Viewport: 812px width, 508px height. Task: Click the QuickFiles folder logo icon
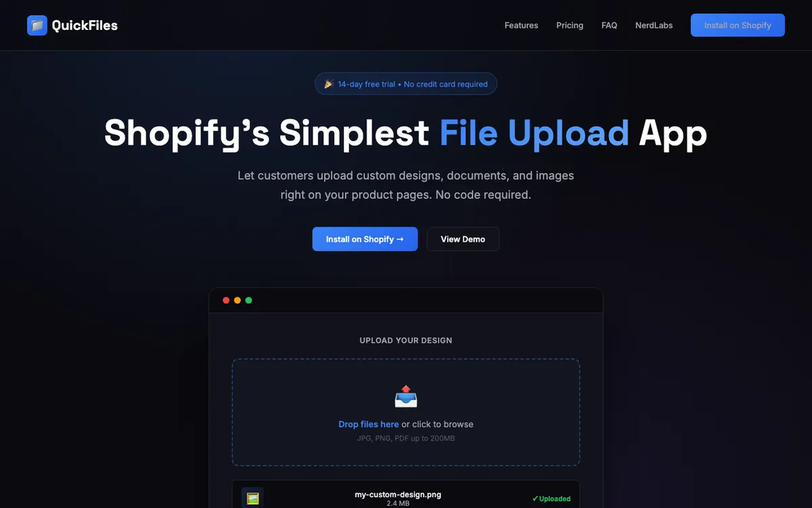pyautogui.click(x=37, y=26)
